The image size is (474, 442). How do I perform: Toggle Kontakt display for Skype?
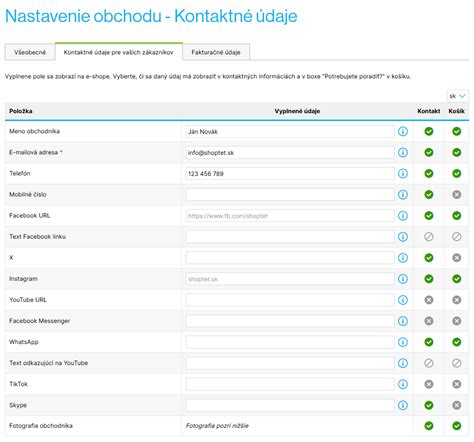(429, 405)
